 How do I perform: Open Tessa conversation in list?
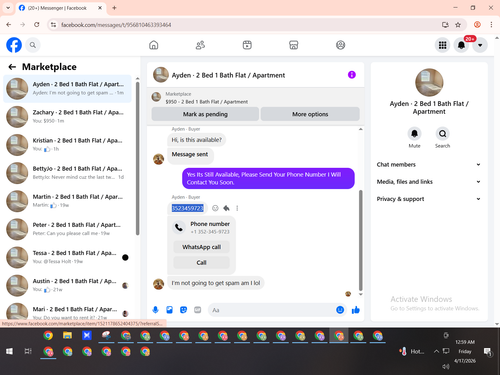tap(67, 257)
